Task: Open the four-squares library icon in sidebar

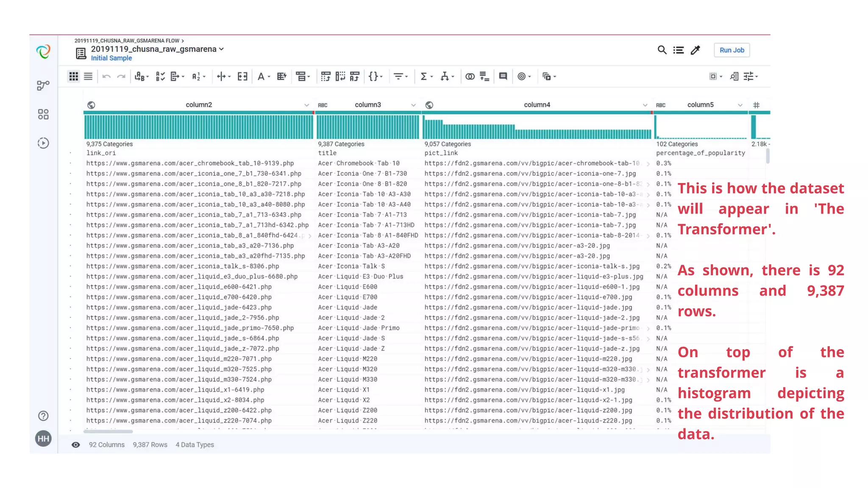Action: (43, 114)
